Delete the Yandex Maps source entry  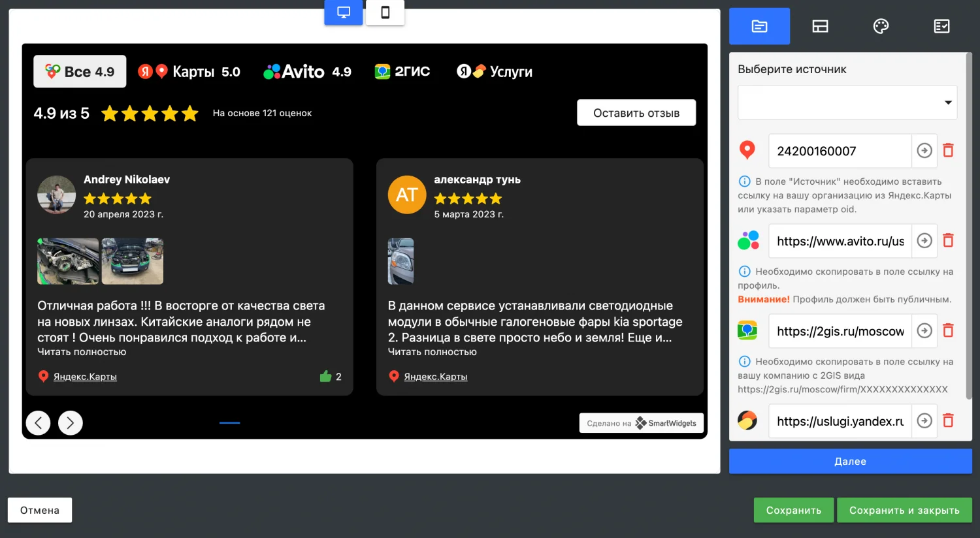tap(948, 151)
